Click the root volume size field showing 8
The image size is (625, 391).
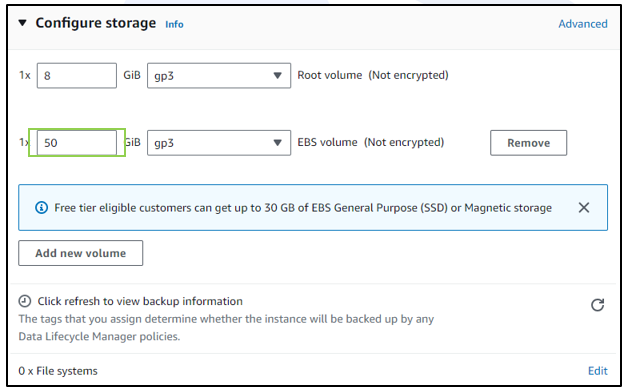(x=77, y=75)
